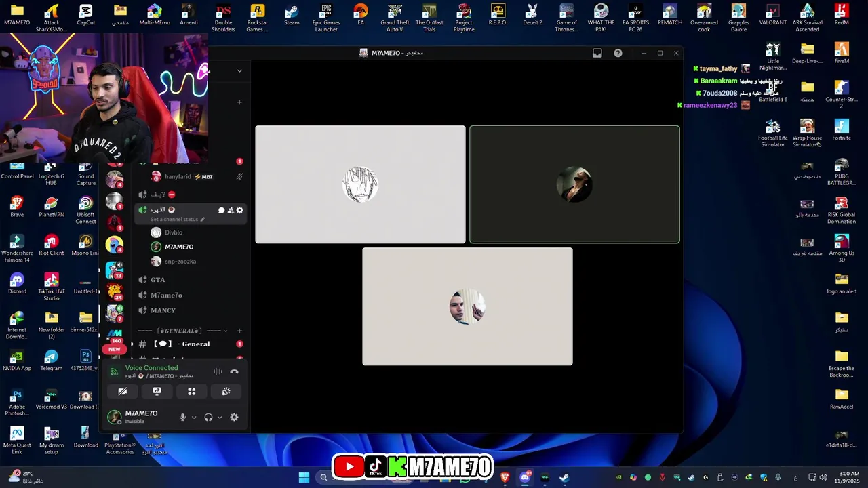
Task: Disconnect from the Discord voice call
Action: (x=234, y=371)
